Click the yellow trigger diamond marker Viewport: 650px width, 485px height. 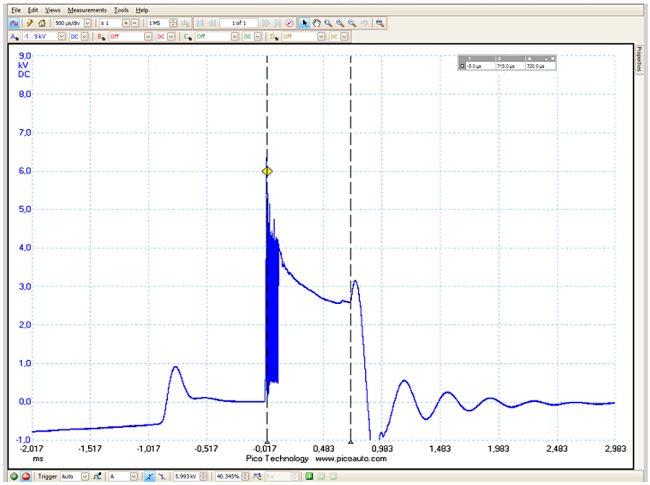point(267,172)
